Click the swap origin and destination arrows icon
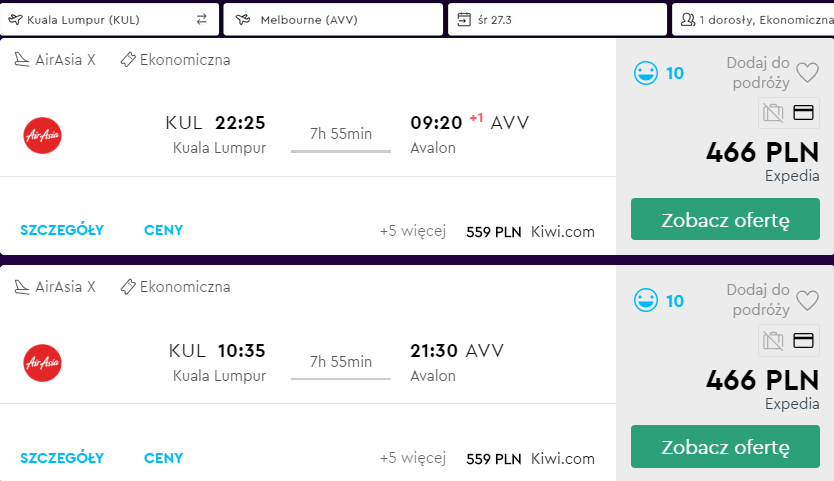Image resolution: width=834 pixels, height=481 pixels. tap(201, 19)
